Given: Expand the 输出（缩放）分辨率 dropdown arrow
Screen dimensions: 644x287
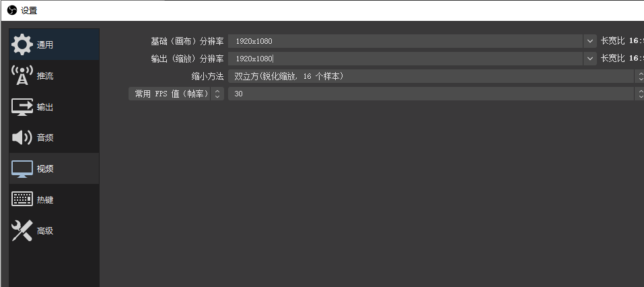Looking at the screenshot, I should click(589, 59).
